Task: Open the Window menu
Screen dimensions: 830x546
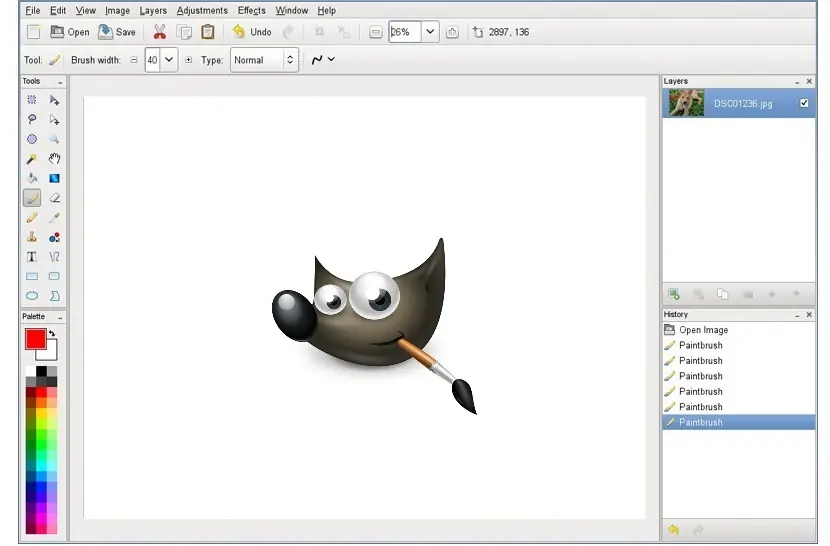Action: click(291, 11)
